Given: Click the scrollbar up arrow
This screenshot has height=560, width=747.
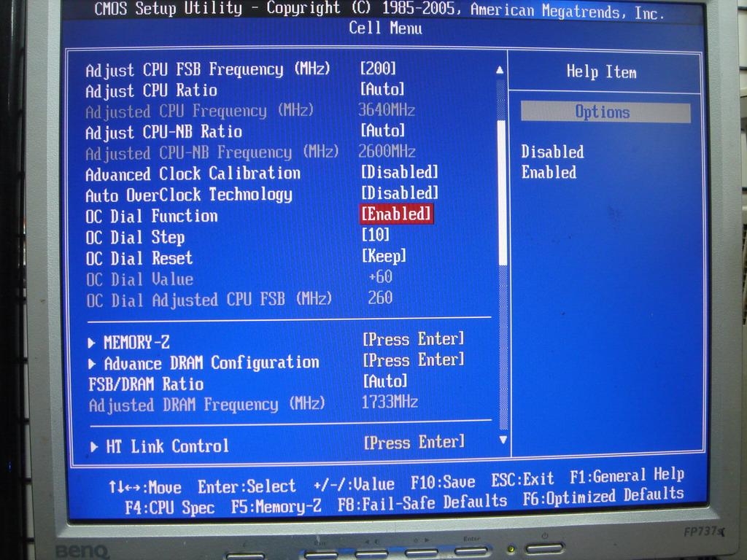Looking at the screenshot, I should (500, 71).
